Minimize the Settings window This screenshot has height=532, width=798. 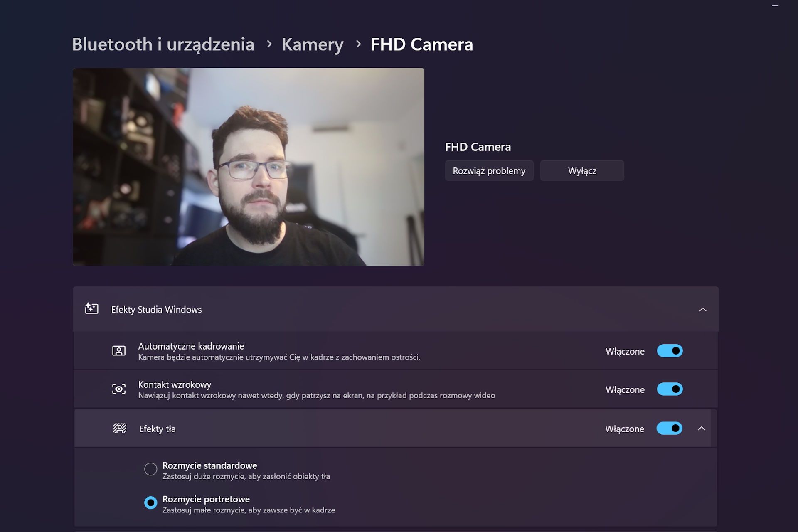775,6
